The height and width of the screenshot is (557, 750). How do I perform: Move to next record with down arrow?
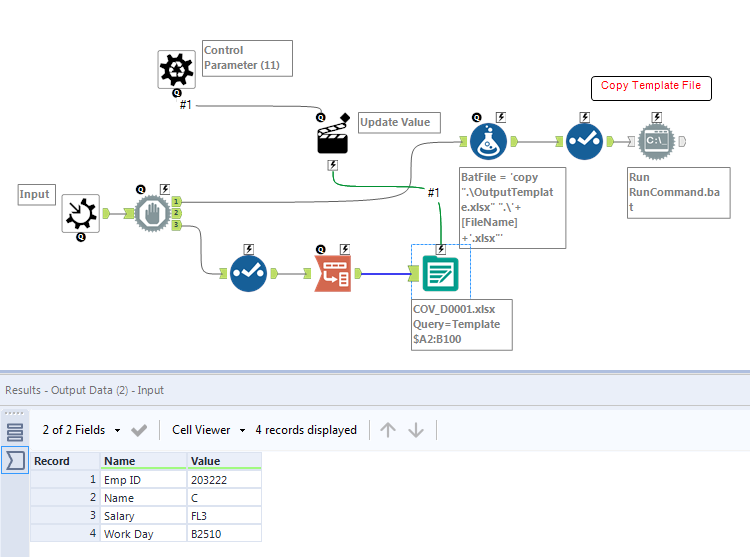tap(416, 430)
